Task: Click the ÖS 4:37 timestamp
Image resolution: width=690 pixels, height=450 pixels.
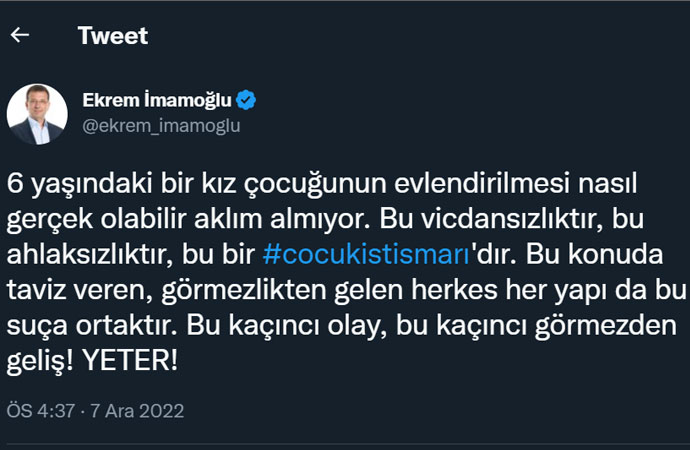Action: tap(40, 411)
